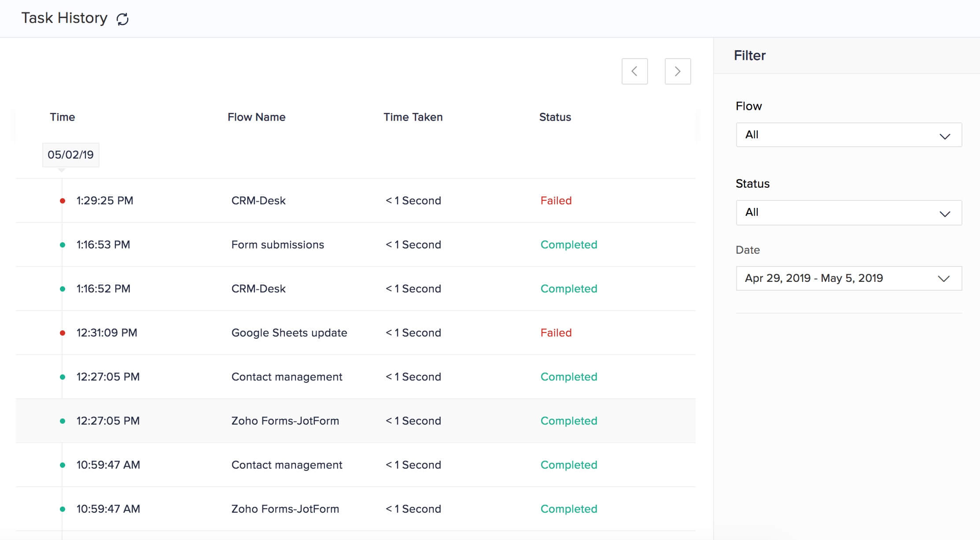Click Completed status for Form submissions
The image size is (980, 540).
569,244
